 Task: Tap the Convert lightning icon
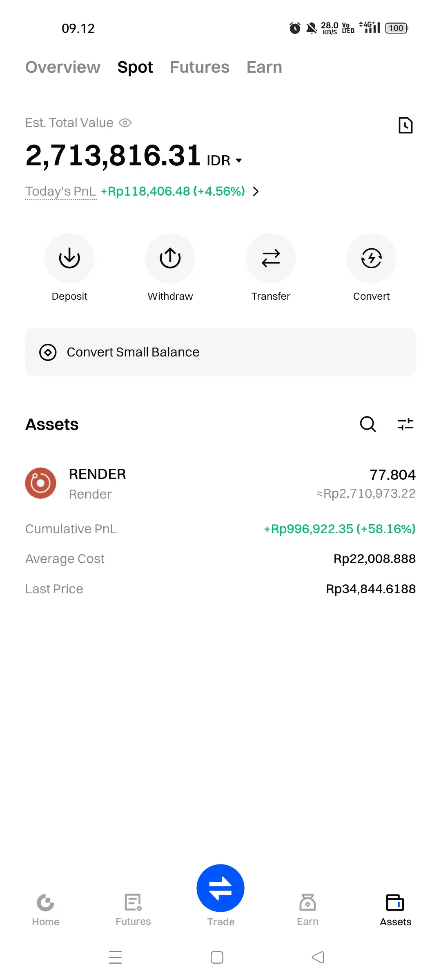pos(371,258)
